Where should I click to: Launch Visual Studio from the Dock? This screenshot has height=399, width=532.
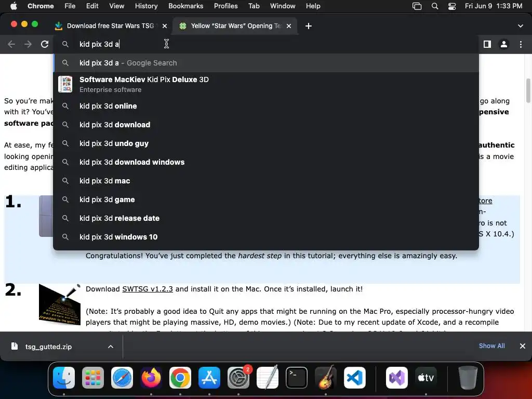(396, 378)
